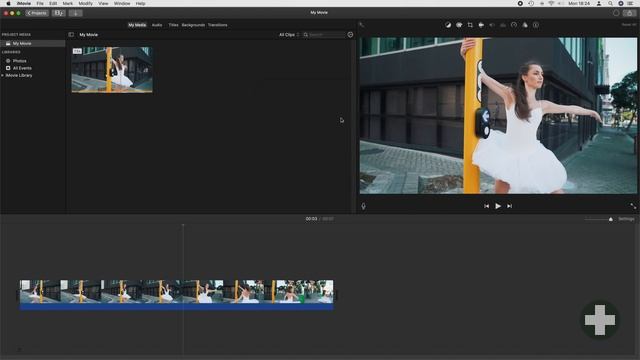Enter fullscreen playback with the arrows icon
The height and width of the screenshot is (360, 640).
633,206
